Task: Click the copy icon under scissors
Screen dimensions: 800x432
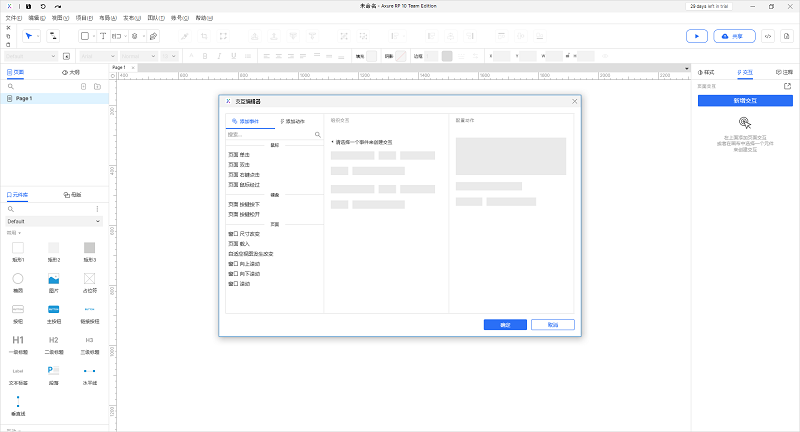Action: coord(8,36)
